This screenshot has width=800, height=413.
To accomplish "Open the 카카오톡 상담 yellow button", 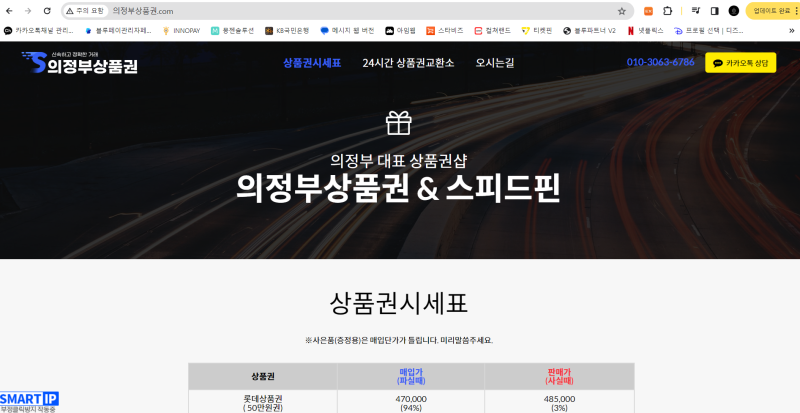I will [x=740, y=63].
